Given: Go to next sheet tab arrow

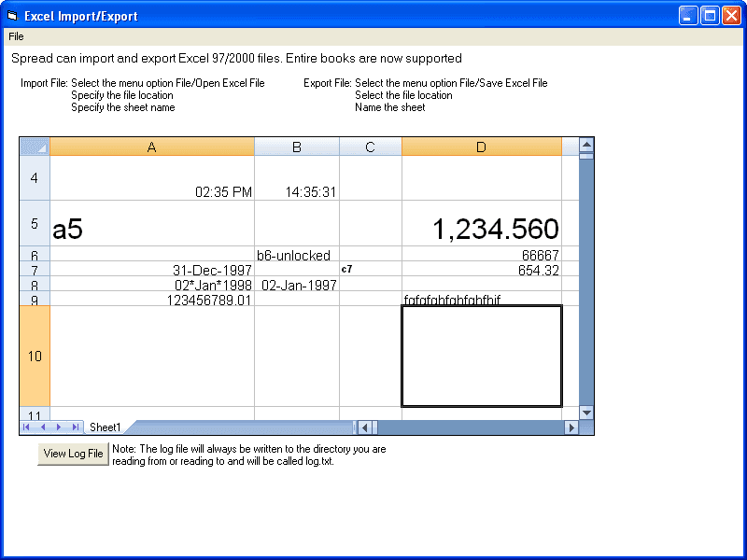Looking at the screenshot, I should click(59, 427).
